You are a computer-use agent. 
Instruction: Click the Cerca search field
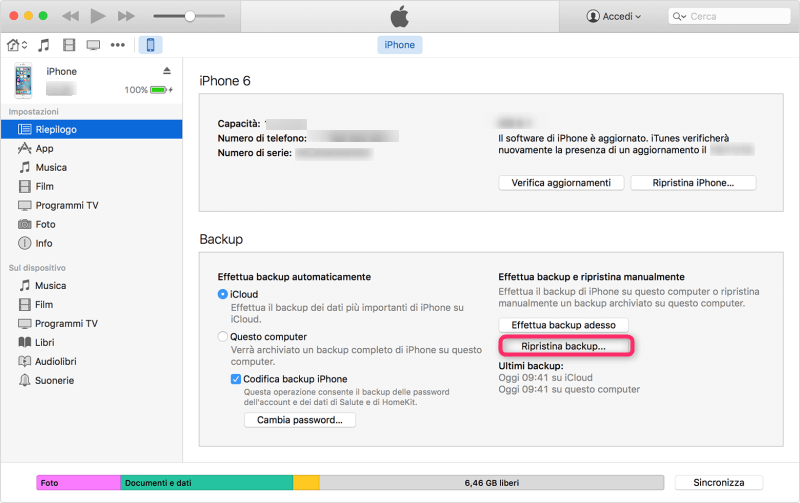click(x=729, y=16)
